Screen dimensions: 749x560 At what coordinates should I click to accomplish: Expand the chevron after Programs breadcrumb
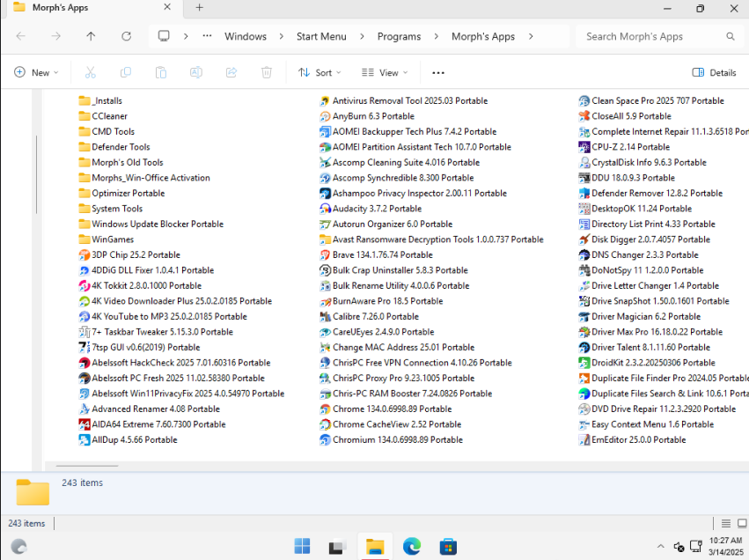tap(437, 36)
